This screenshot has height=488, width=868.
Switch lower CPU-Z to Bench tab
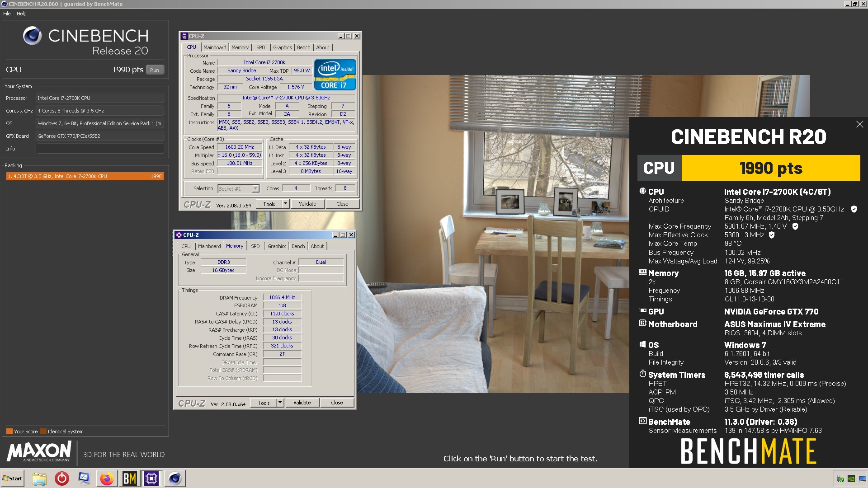point(298,246)
